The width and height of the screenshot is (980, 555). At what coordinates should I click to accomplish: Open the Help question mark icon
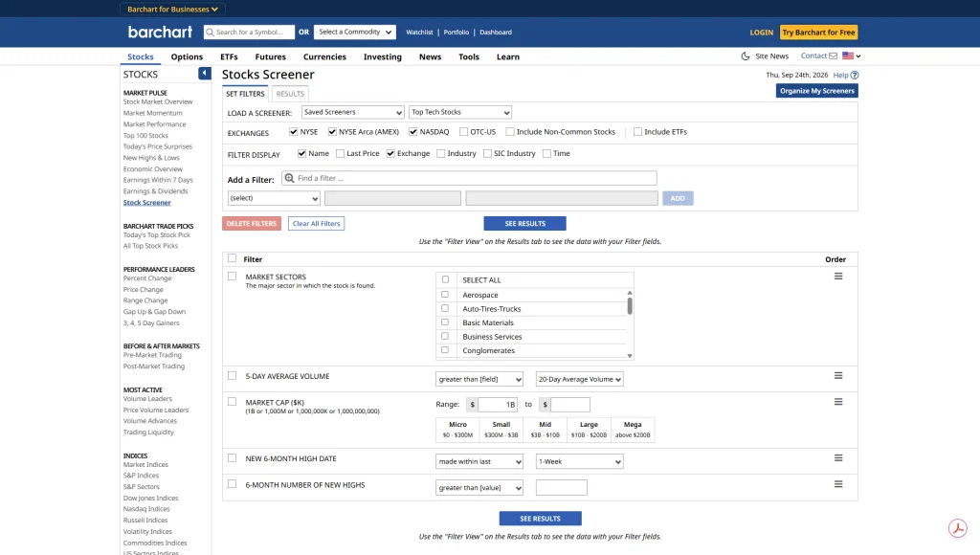click(855, 75)
